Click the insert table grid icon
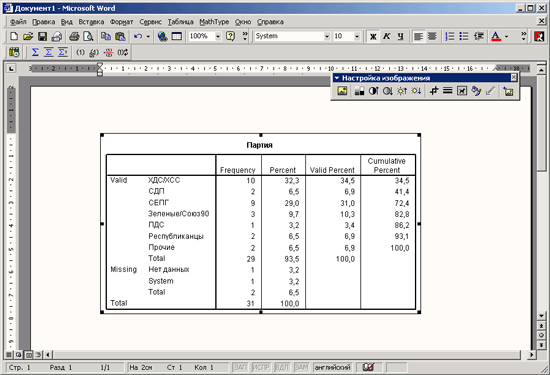The image size is (550, 375). (x=176, y=36)
